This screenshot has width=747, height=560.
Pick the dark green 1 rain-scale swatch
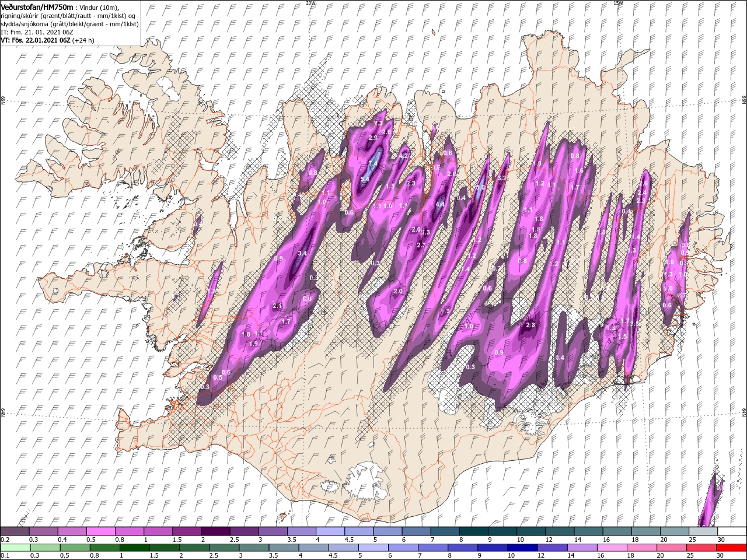(x=135, y=548)
